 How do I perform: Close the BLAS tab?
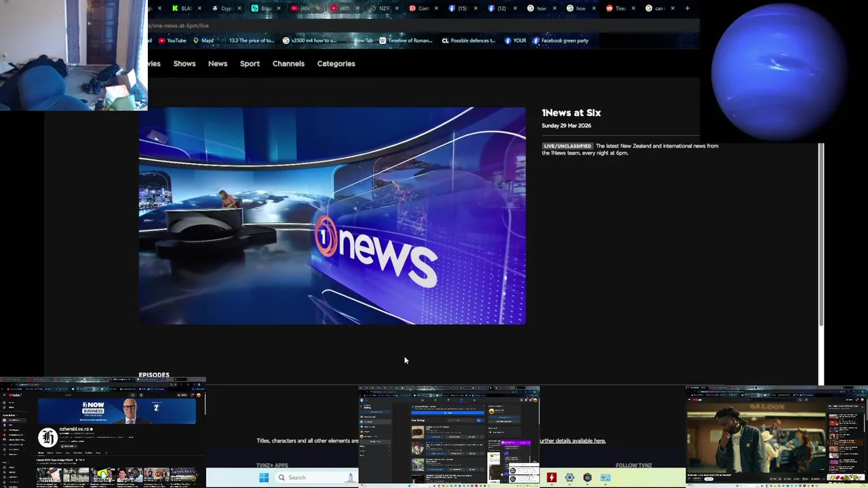click(199, 8)
